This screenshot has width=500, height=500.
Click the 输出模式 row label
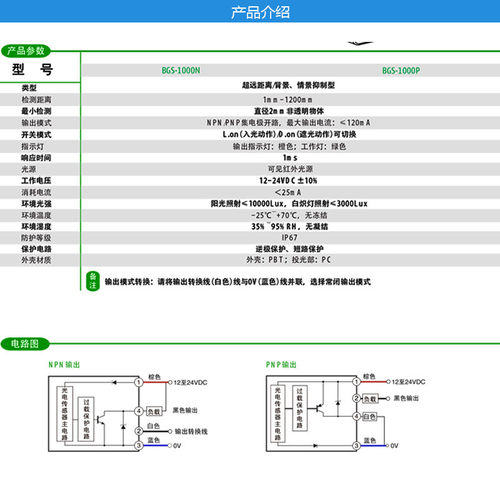coord(36,123)
